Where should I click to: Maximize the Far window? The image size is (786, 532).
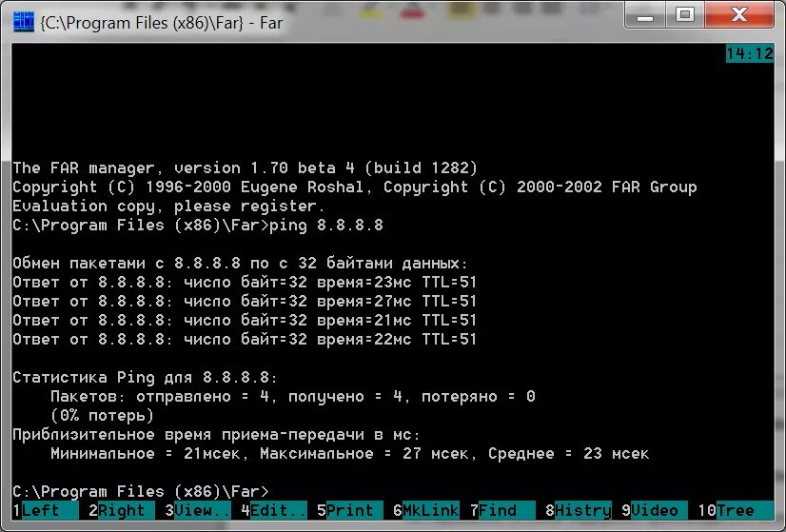click(685, 15)
